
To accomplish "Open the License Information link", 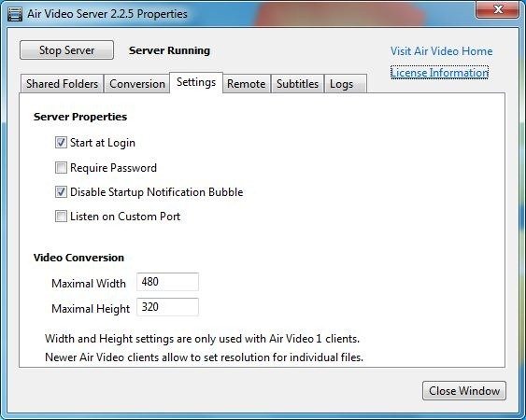I will click(439, 73).
